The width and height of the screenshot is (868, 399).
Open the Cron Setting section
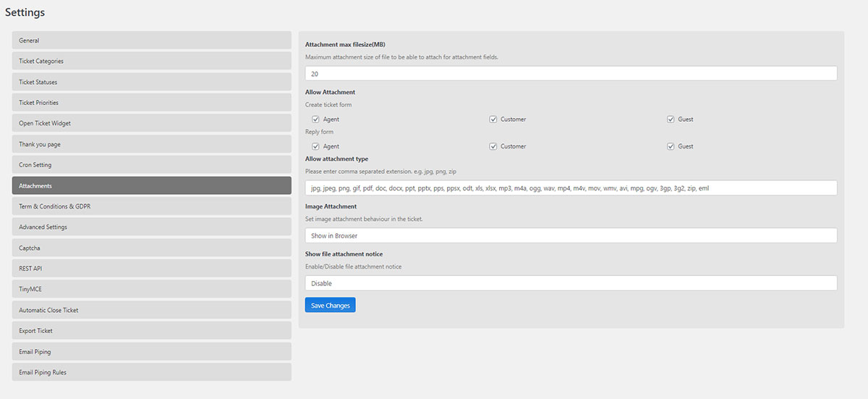(151, 165)
